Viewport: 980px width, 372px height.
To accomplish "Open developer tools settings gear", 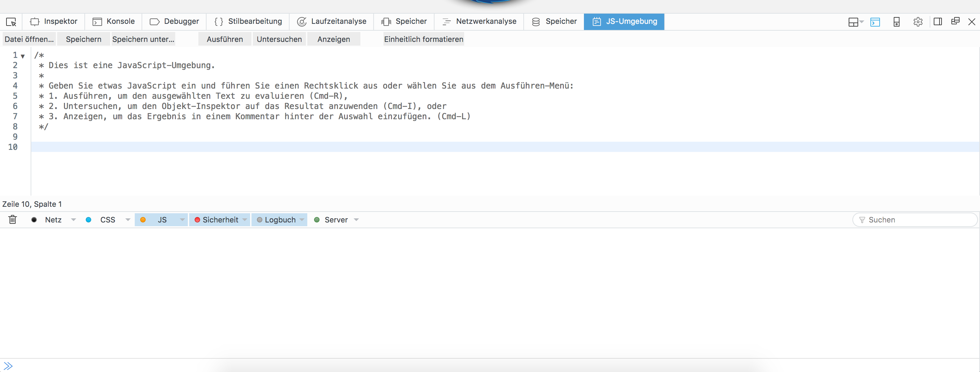I will pyautogui.click(x=918, y=22).
